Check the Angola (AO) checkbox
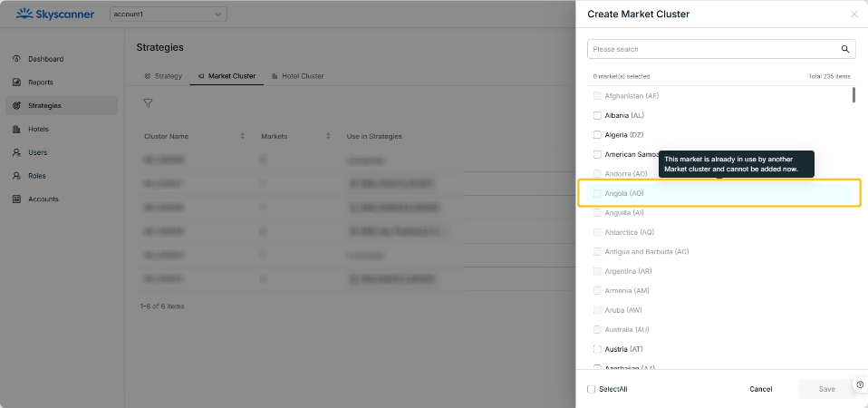868x408 pixels. click(597, 193)
